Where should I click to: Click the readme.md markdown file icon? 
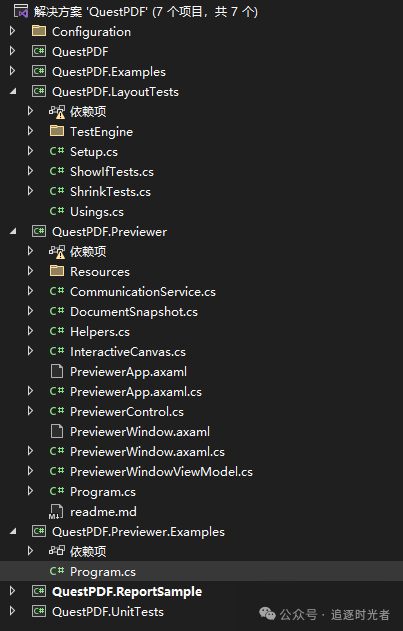pos(56,511)
